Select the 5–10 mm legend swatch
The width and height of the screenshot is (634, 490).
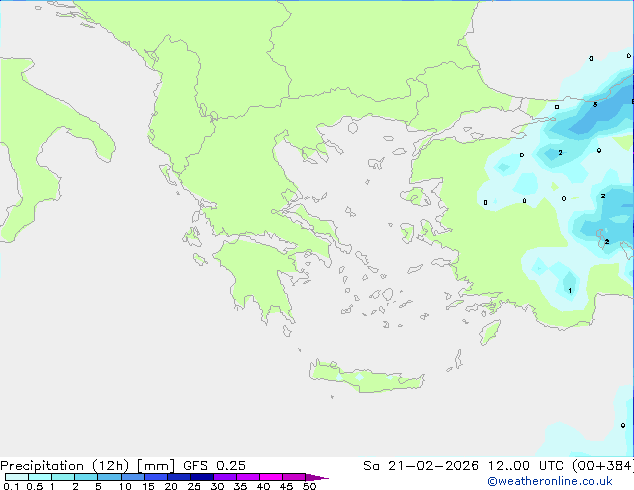(109, 477)
